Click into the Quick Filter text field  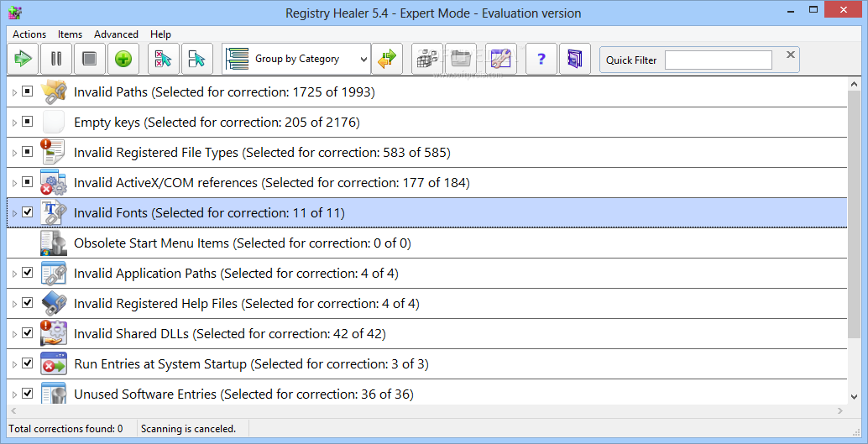(x=718, y=60)
